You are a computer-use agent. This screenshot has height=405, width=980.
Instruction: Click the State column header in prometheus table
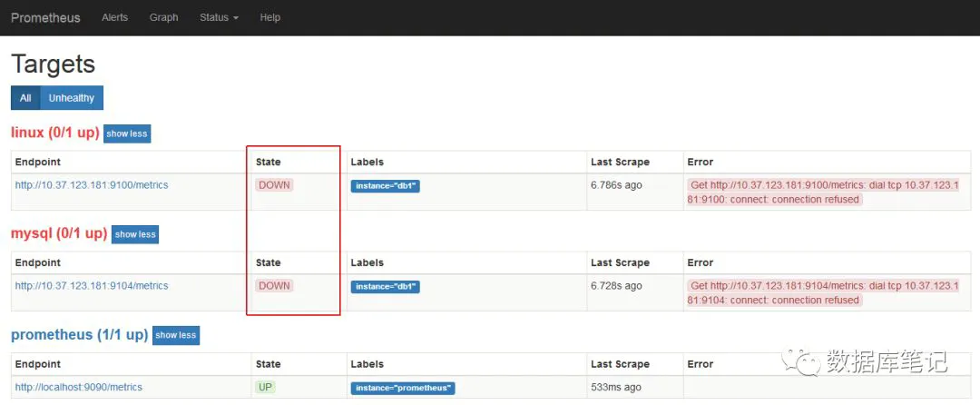pos(268,364)
